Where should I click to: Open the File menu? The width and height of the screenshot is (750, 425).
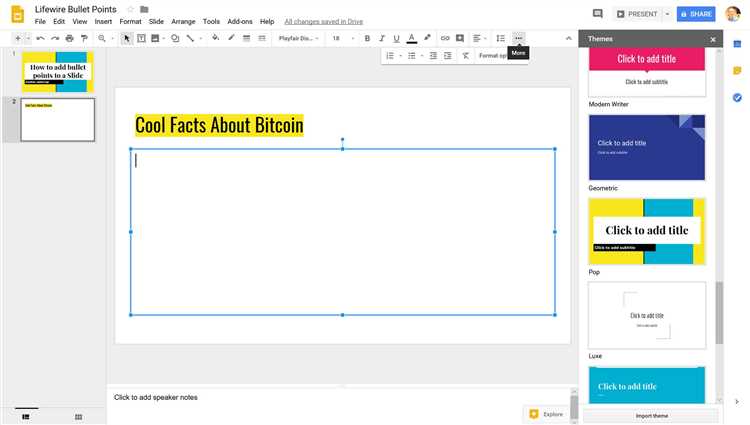point(40,22)
